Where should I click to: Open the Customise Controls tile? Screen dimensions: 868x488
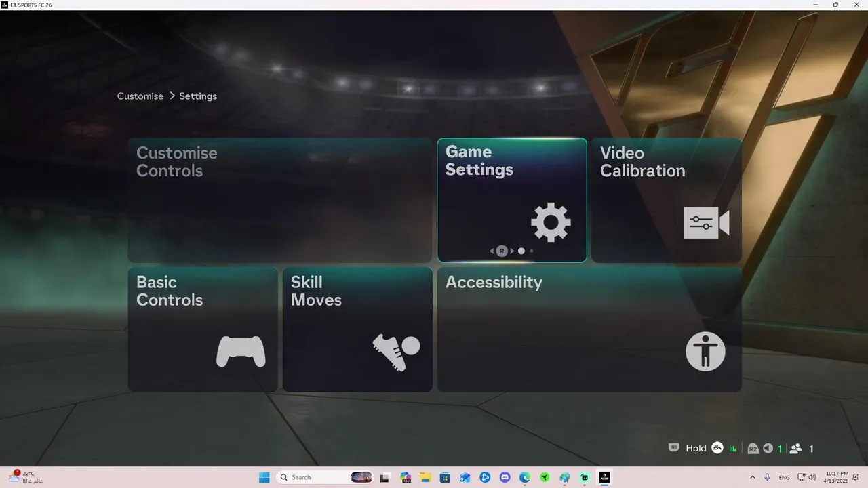click(280, 200)
